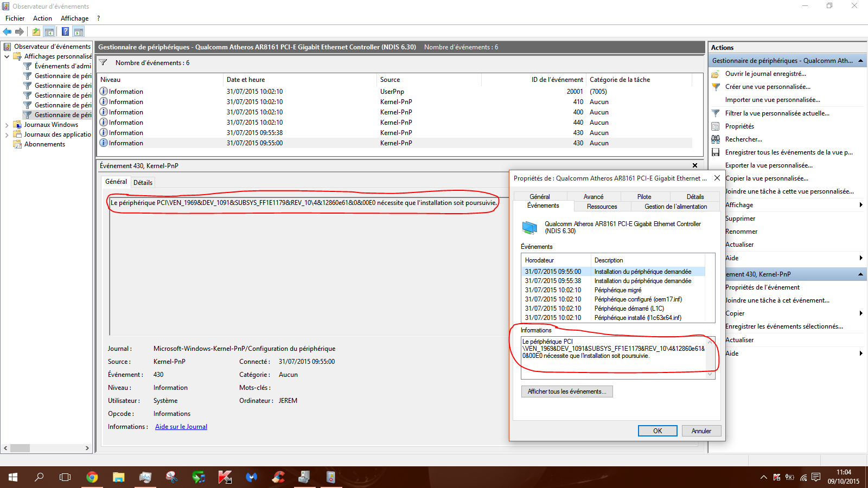Open the CCleaner icon in the taskbar
868x488 pixels.
point(278,477)
